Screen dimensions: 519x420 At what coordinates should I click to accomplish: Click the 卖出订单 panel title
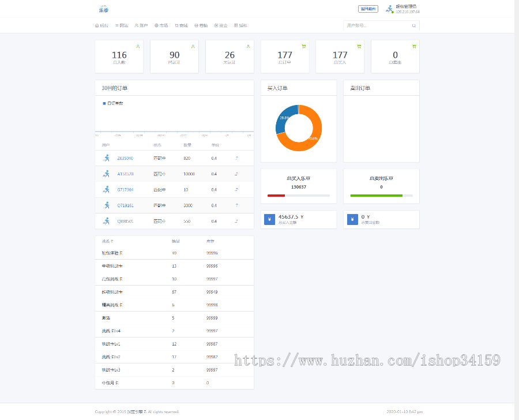tap(360, 88)
